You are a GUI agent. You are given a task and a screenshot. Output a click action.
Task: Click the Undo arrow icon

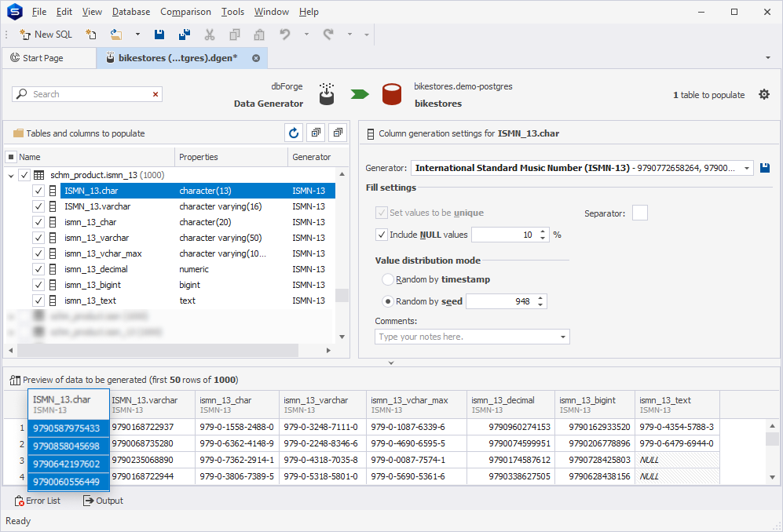[285, 35]
